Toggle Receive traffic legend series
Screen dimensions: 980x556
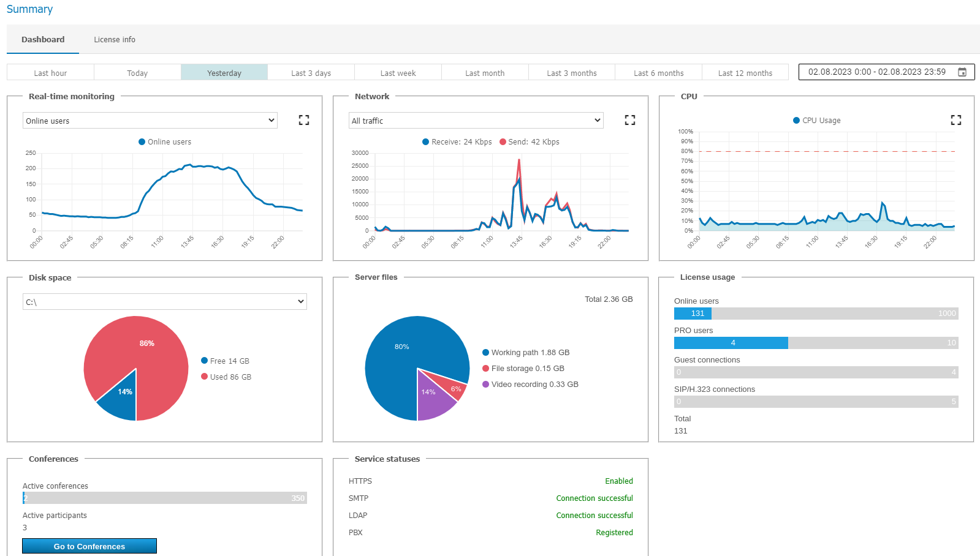coord(457,142)
